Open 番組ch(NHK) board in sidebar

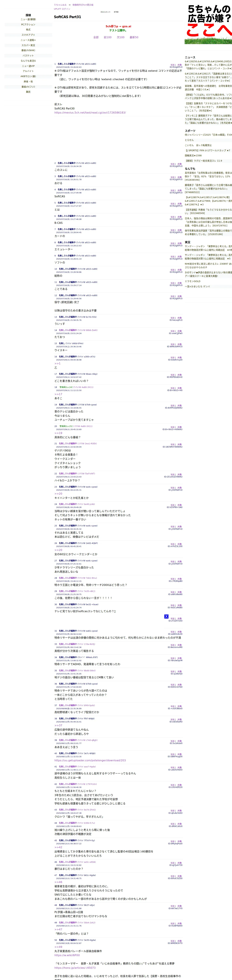click(x=28, y=50)
